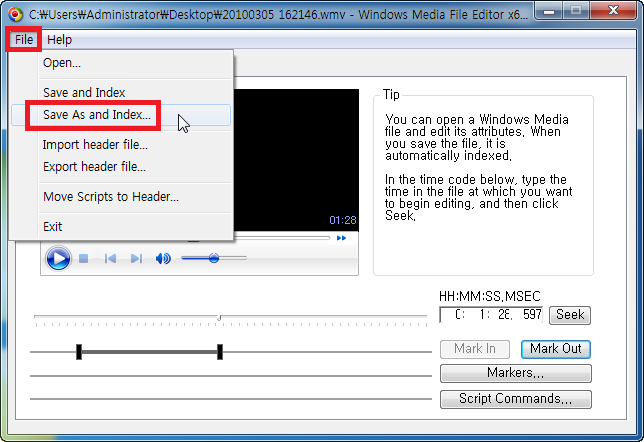The image size is (644, 442).
Task: Fast forward with the double-arrow icon
Action: click(341, 238)
